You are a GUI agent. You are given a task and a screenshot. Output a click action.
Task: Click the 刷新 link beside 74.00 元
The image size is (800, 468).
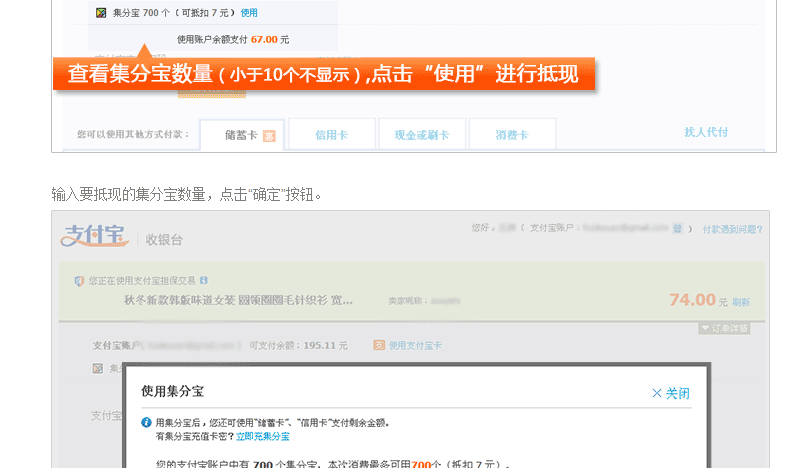click(741, 302)
